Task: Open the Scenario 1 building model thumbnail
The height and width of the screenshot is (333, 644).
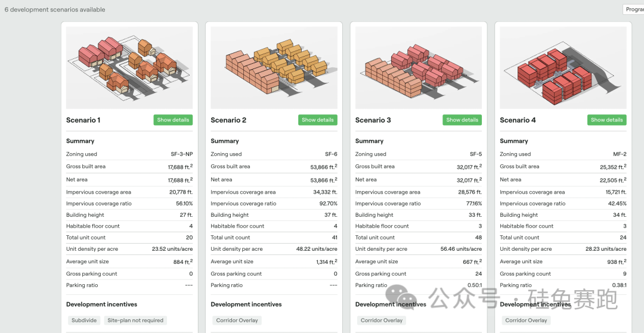Action: tap(129, 67)
